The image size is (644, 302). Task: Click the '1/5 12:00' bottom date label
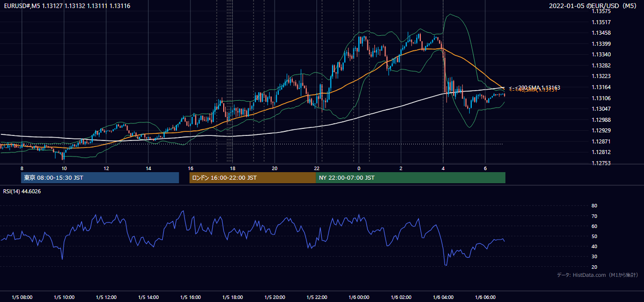[106, 297]
